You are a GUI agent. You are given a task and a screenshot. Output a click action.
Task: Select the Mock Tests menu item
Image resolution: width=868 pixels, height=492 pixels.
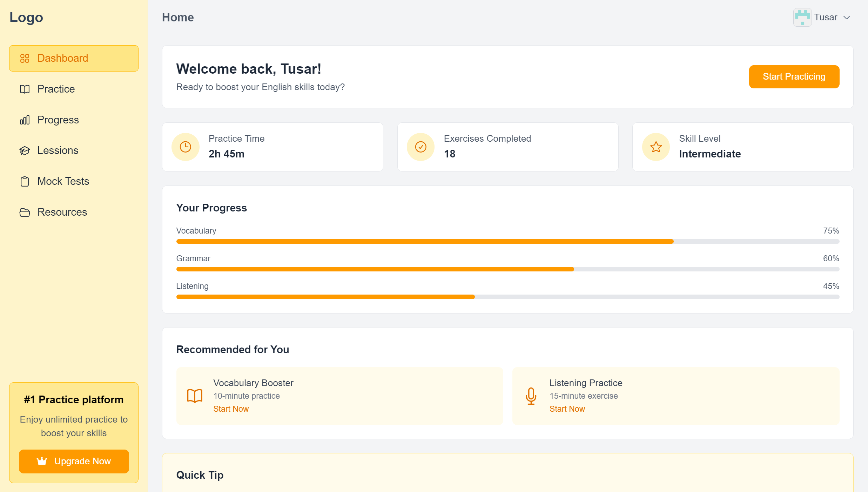tap(63, 181)
